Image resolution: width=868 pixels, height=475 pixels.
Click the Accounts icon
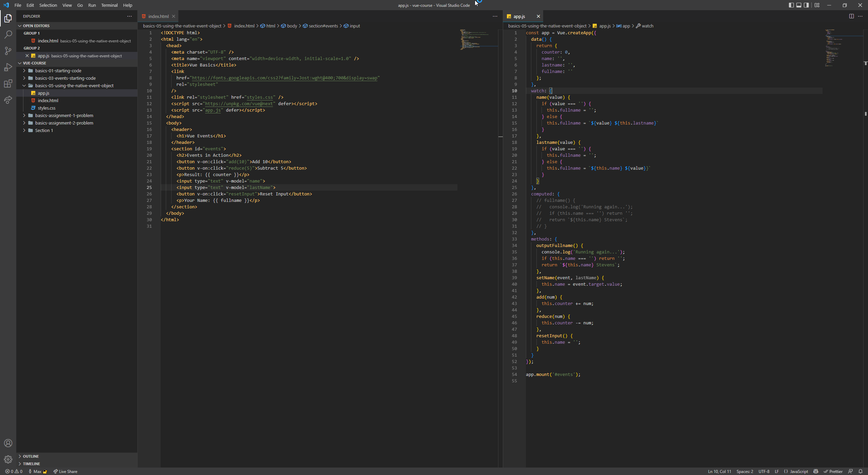(x=8, y=443)
